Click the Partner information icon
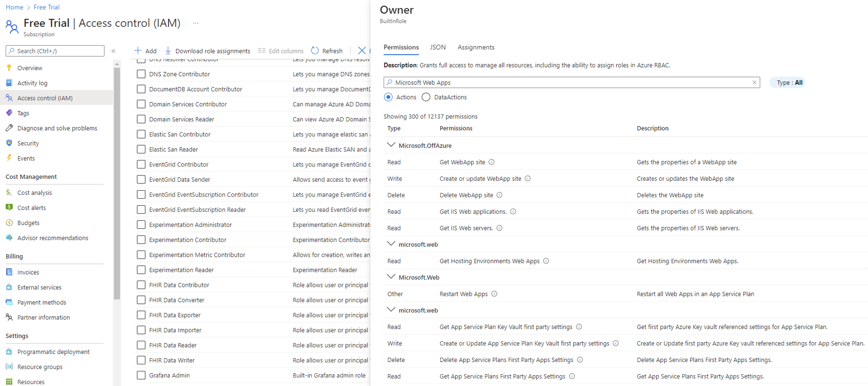This screenshot has width=868, height=386. click(x=9, y=317)
